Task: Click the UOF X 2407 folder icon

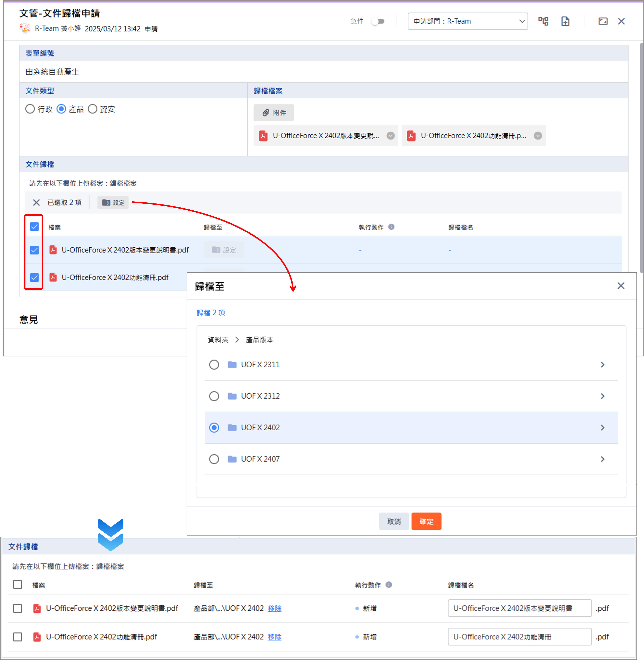Action: [232, 459]
